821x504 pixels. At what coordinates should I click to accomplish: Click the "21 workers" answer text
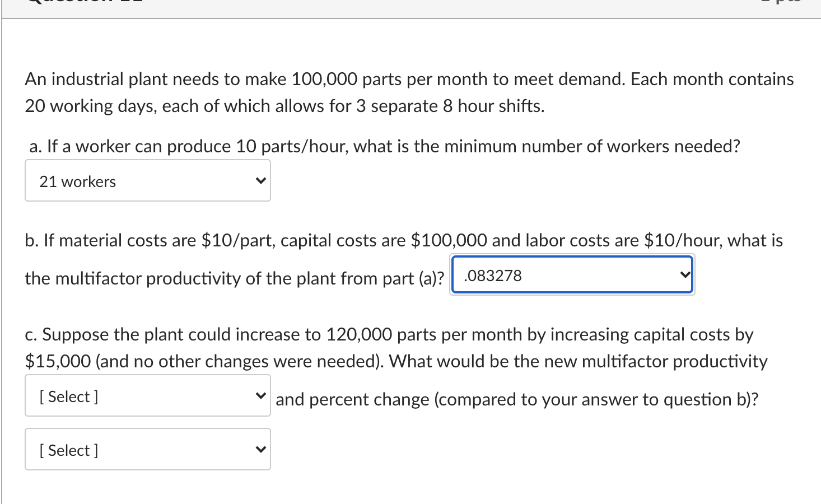pyautogui.click(x=77, y=181)
